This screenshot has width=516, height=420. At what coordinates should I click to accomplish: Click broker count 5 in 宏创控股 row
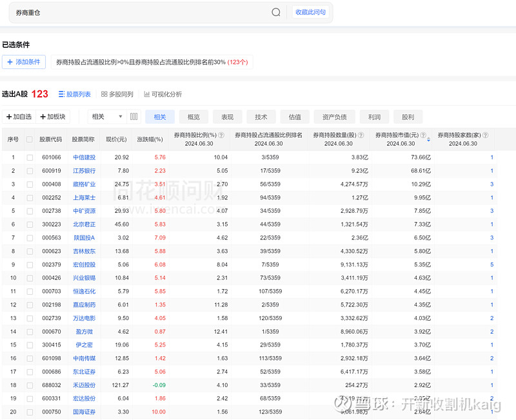492,265
